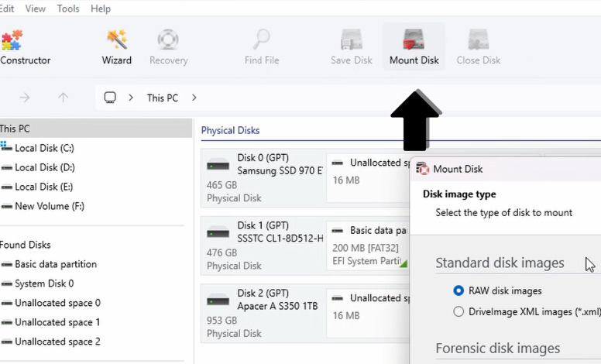Viewport: 601px width, 364px height.
Task: Click the 953 GB size text
Action: tap(222, 321)
